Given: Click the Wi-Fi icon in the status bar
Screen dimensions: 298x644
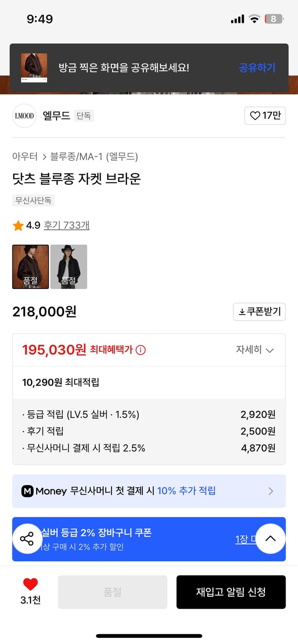Looking at the screenshot, I should pyautogui.click(x=255, y=19).
